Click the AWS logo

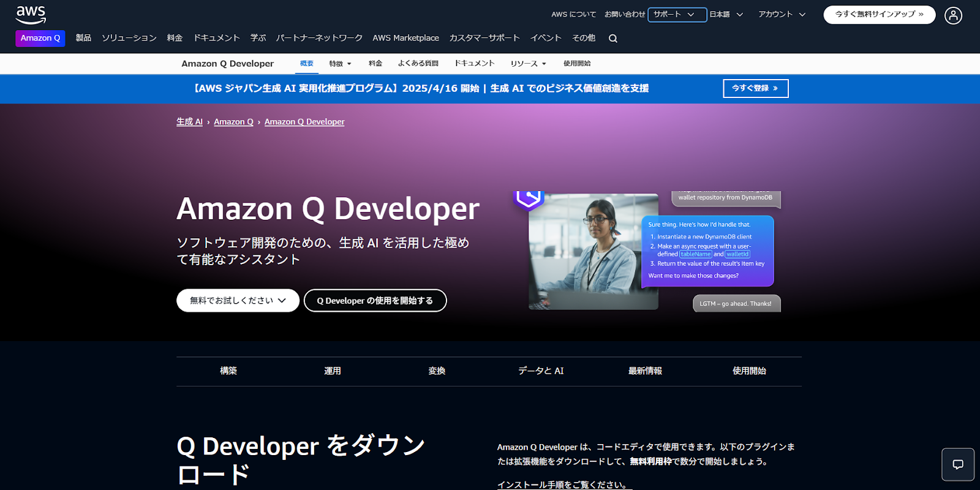tap(31, 15)
